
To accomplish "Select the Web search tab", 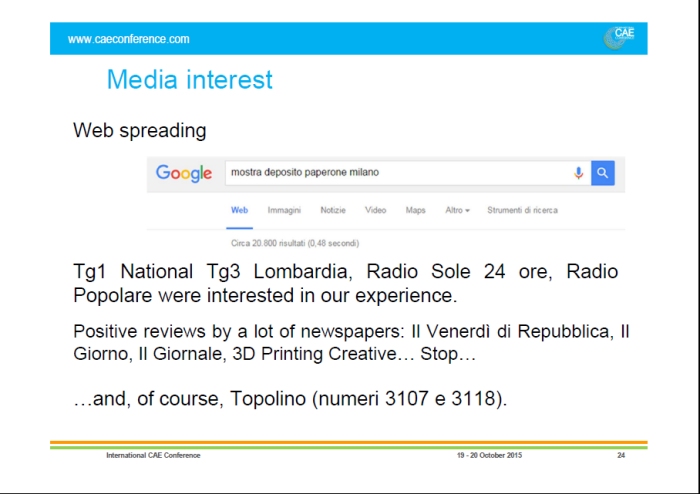I will [239, 210].
